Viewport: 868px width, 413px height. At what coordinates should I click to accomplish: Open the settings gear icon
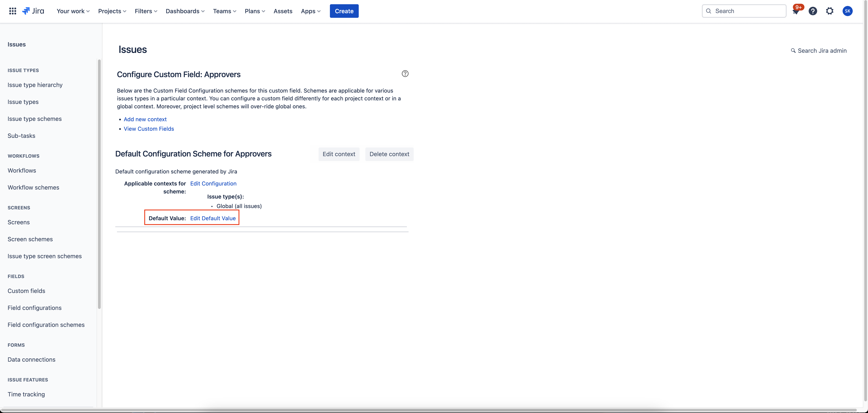(x=830, y=11)
